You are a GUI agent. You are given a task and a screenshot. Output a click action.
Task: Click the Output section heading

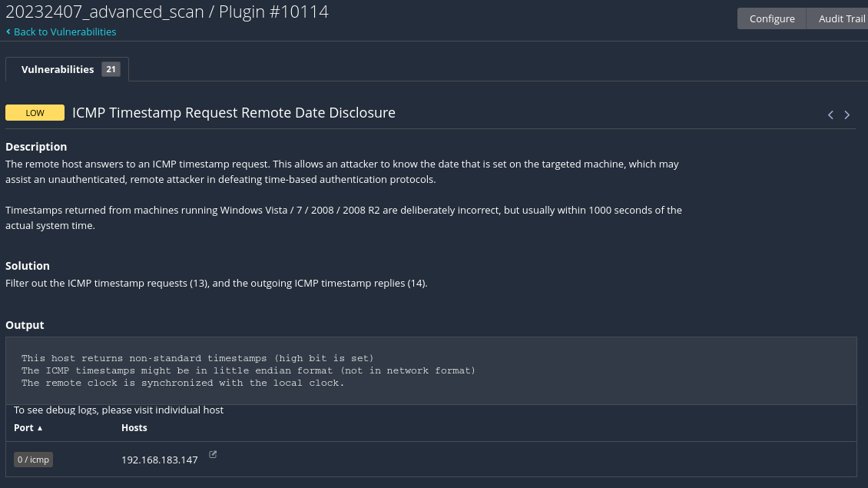25,325
